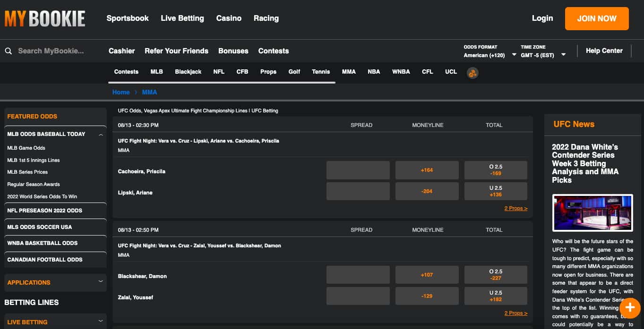
Task: Switch to the Golf tab
Action: point(294,72)
